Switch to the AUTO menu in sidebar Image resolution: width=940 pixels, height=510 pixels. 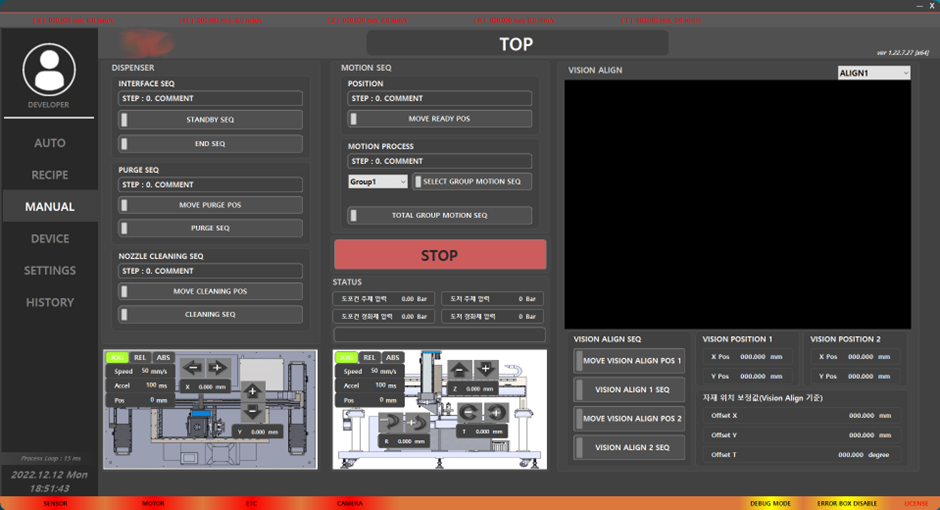click(x=50, y=143)
